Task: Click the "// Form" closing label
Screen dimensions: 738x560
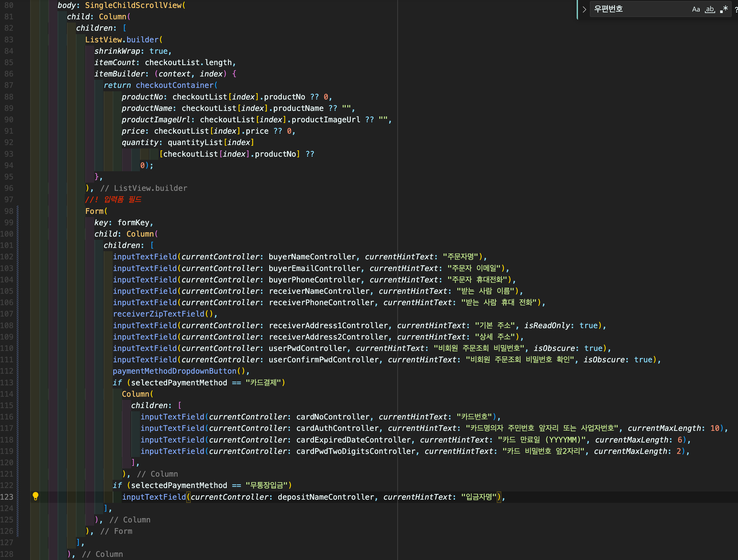Action: [x=116, y=531]
